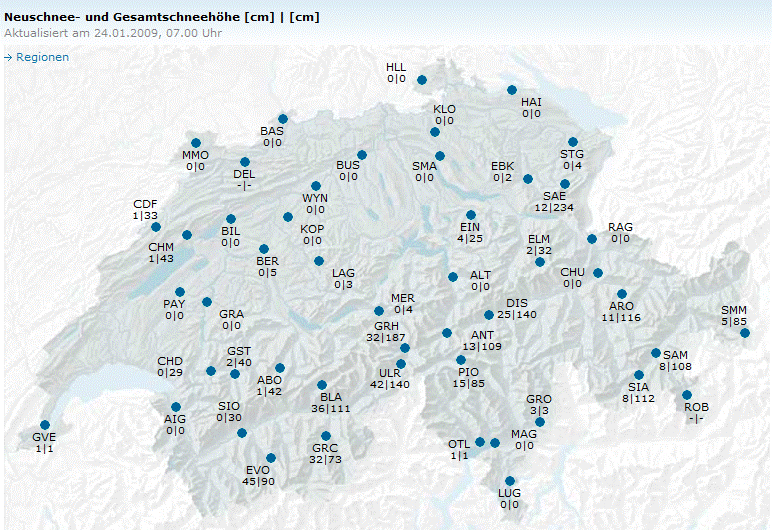Click the GRO label text

(539, 399)
